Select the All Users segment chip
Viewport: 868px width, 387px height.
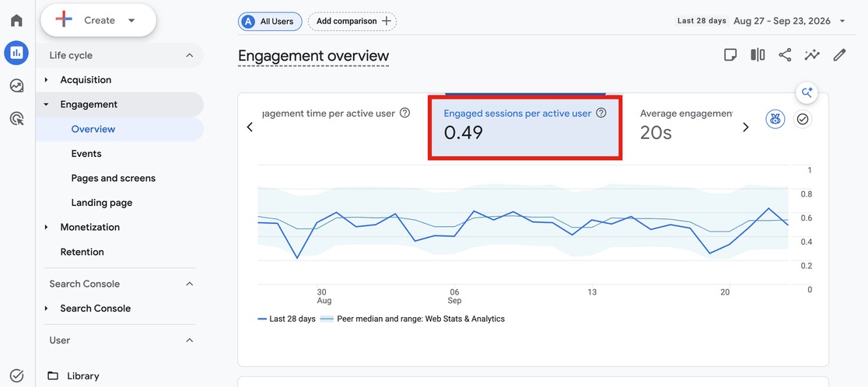[x=270, y=22]
